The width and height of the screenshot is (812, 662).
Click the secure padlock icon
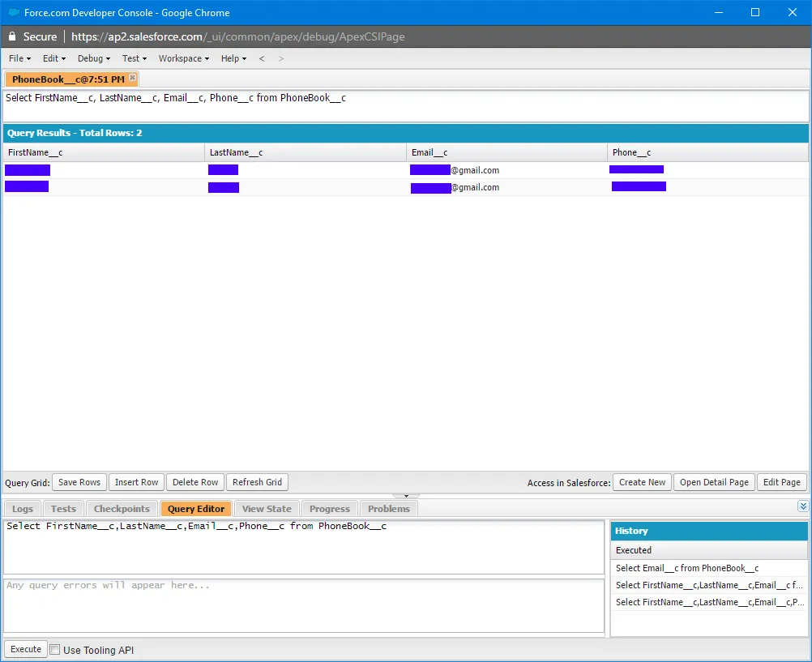click(12, 36)
